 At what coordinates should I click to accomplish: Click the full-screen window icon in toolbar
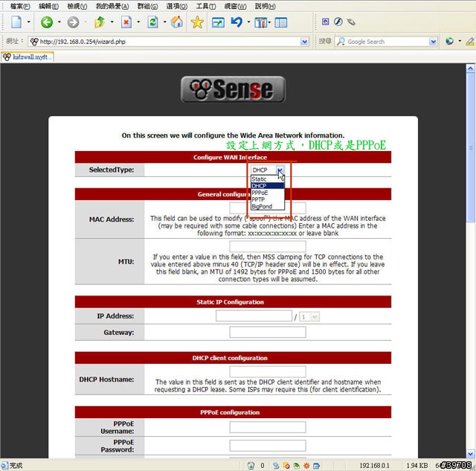218,22
